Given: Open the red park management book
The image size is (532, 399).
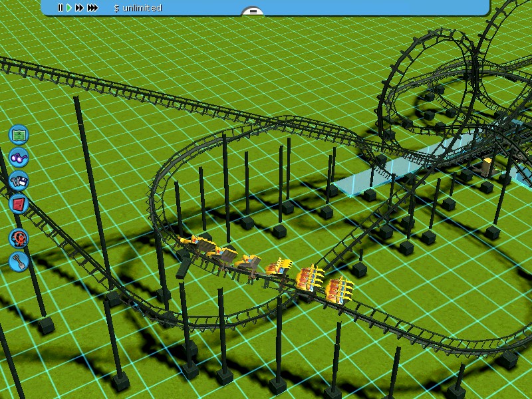Looking at the screenshot, I should tap(19, 203).
